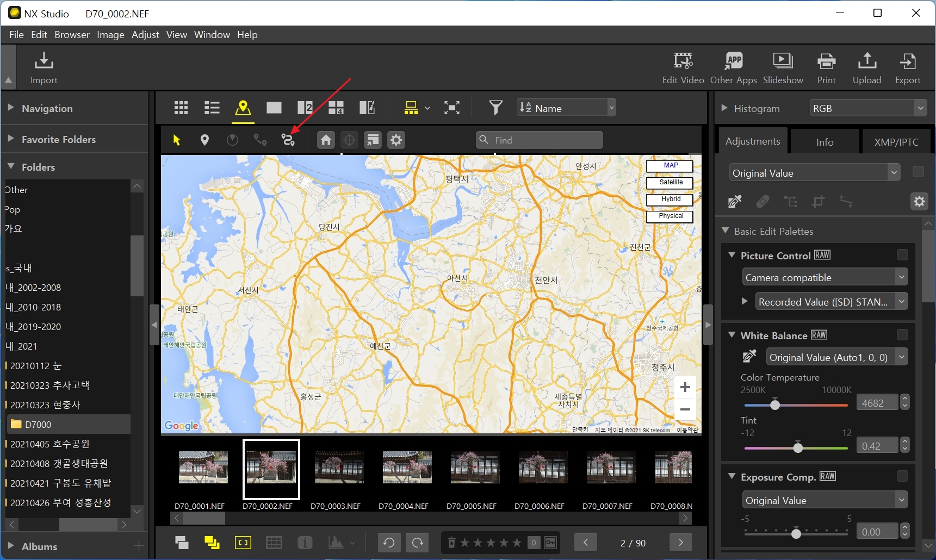Toggle the White Balance checkbox
The height and width of the screenshot is (560, 936).
[902, 335]
